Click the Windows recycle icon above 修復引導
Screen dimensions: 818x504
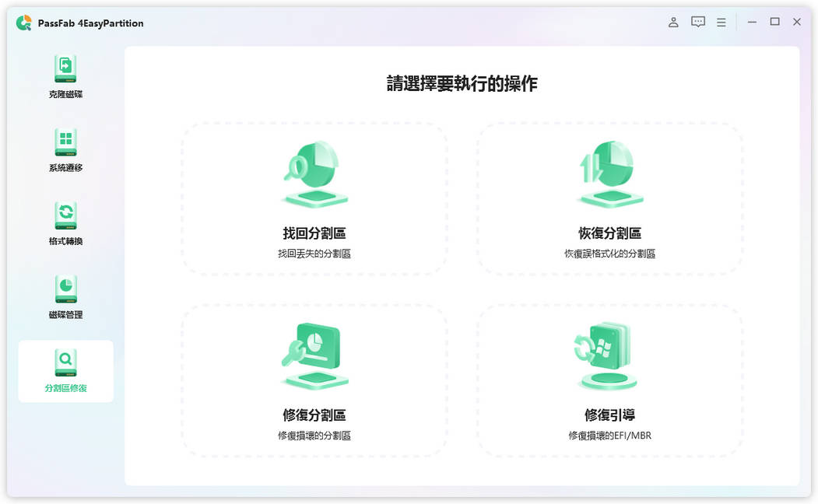610,352
